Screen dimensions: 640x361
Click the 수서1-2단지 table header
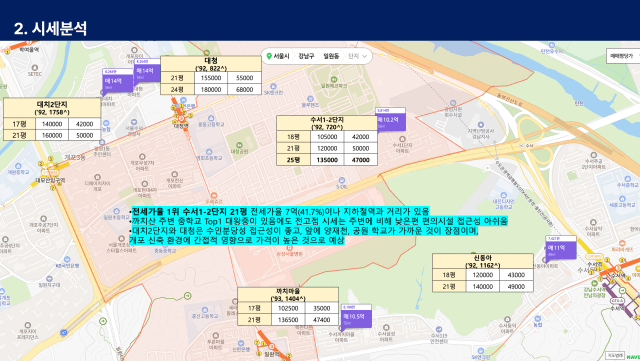click(x=327, y=123)
